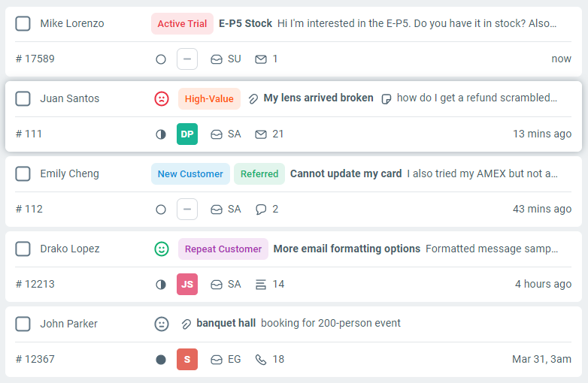588x383 pixels.
Task: Open the unassigned agent selector on ticket 112
Action: tap(187, 210)
